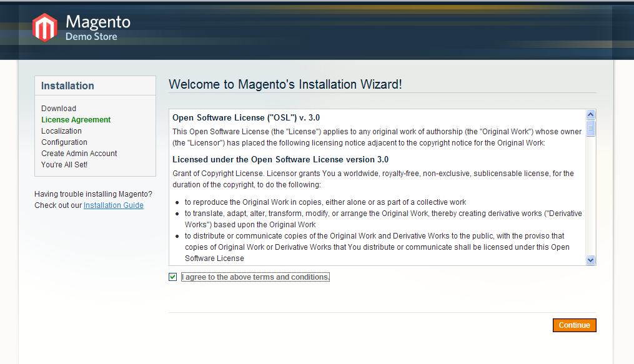Click the Installation sidebar heading
634x364 pixels.
67,86
